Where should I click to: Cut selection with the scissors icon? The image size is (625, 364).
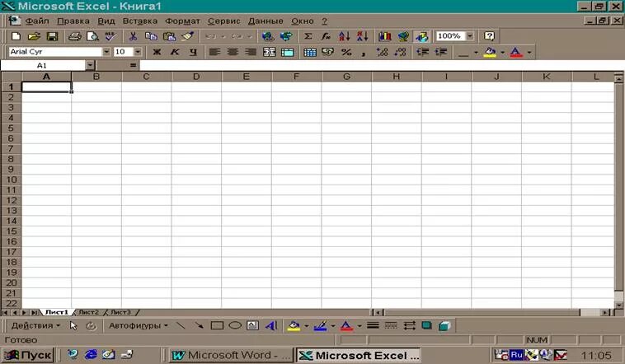point(133,36)
